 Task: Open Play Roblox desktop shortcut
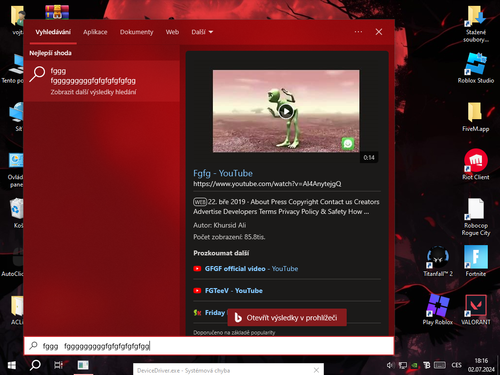[438, 309]
